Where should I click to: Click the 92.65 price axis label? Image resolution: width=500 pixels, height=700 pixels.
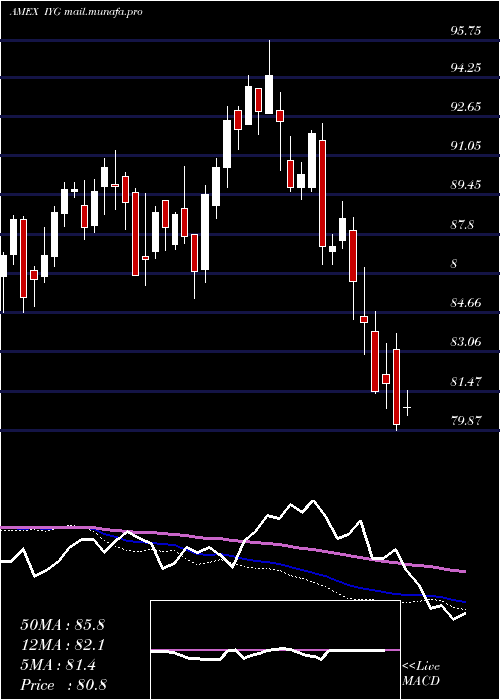[x=466, y=106]
